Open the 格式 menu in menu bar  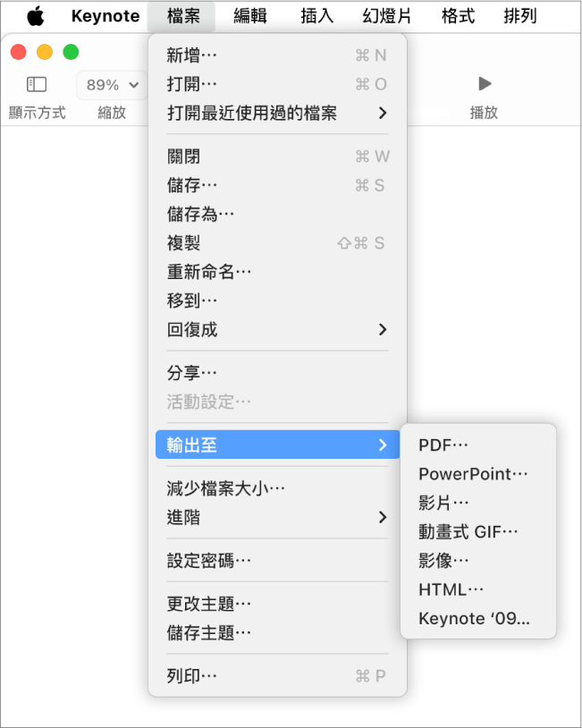tap(459, 16)
